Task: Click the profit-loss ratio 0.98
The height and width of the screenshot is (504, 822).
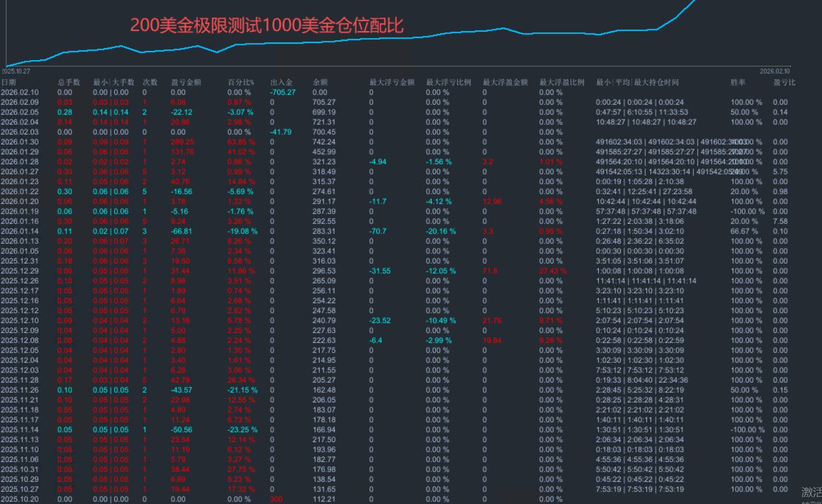Action: 780,192
